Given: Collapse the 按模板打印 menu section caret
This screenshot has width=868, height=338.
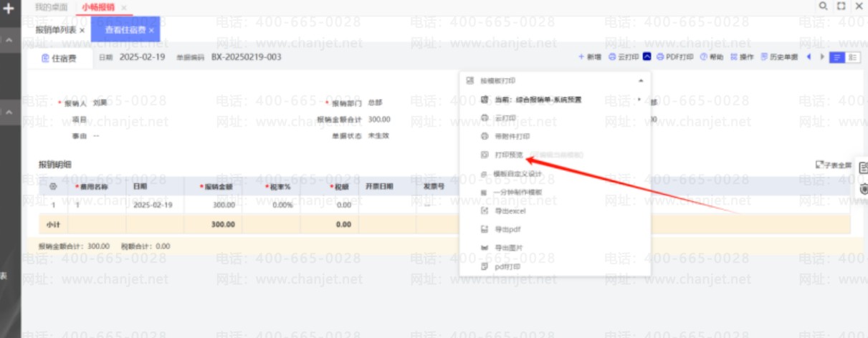Looking at the screenshot, I should coord(641,81).
